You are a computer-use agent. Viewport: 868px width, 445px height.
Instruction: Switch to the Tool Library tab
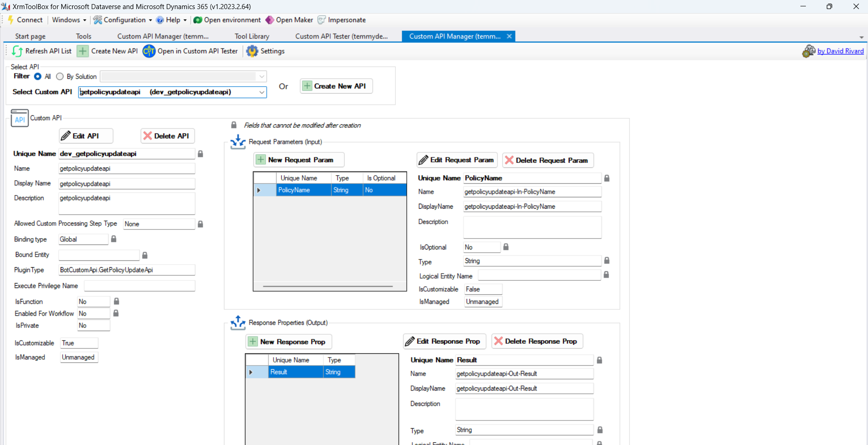point(252,36)
